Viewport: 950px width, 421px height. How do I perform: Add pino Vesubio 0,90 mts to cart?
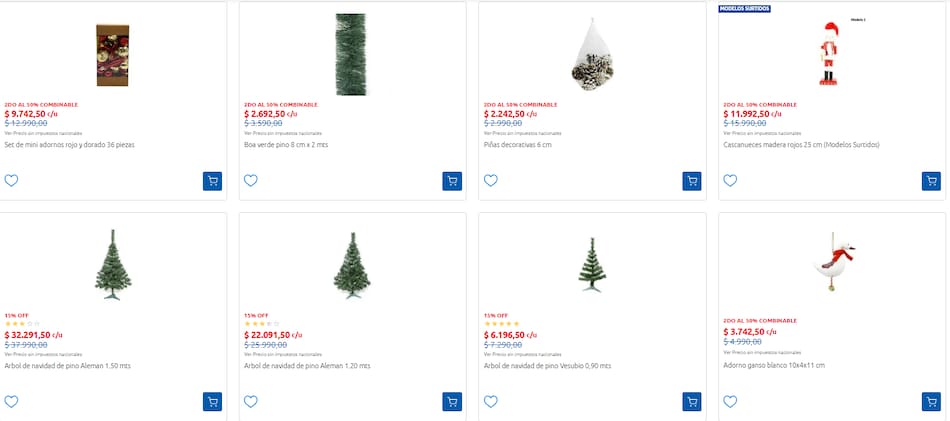click(692, 401)
